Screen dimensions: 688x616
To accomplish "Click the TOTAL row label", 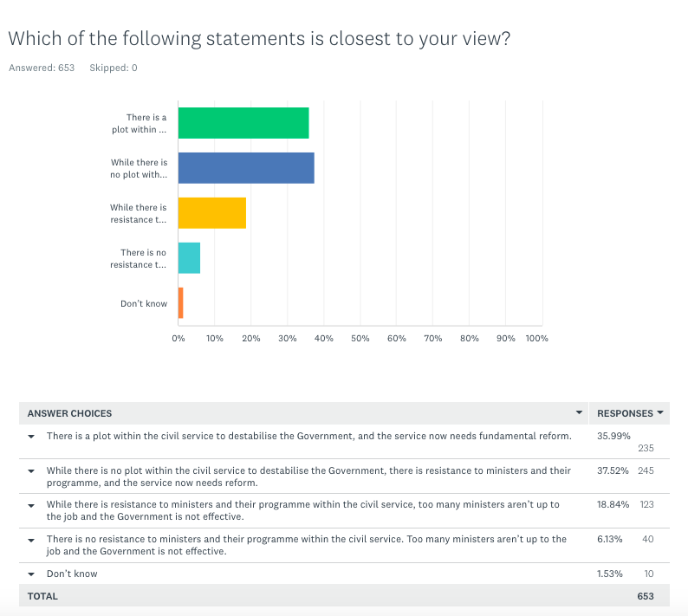I will [x=42, y=596].
